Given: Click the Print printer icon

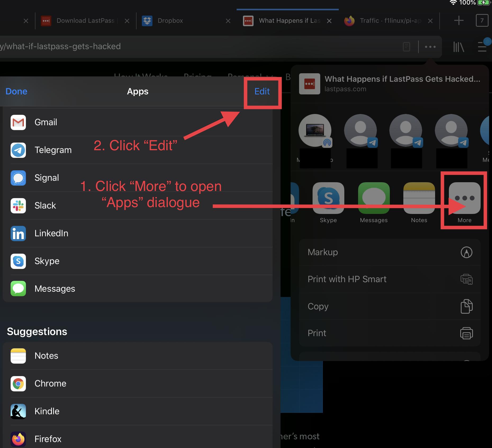Looking at the screenshot, I should (467, 333).
